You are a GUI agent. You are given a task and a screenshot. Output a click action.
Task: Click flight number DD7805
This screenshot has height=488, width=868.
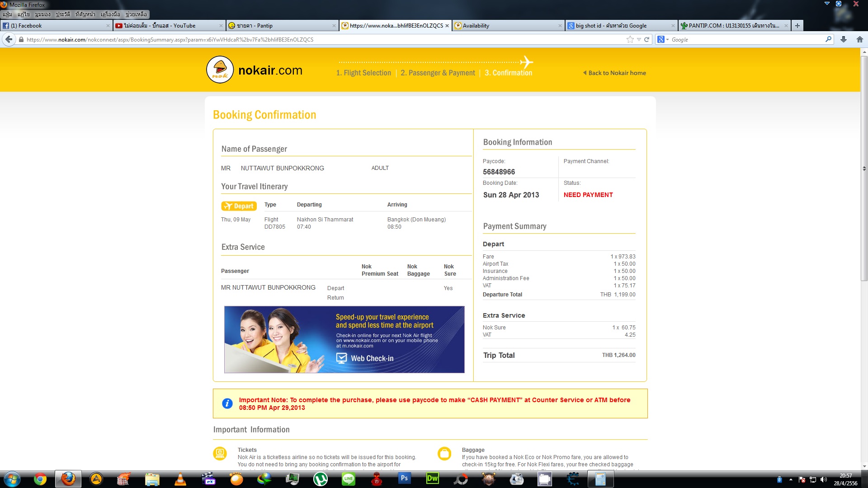[275, 227]
